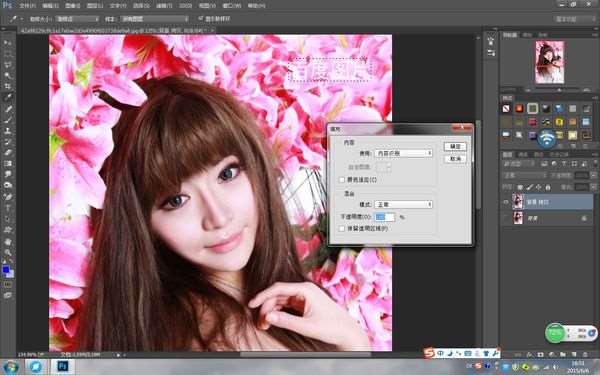
Task: Pick the Zoom magnifier tool
Action: pos(7,252)
